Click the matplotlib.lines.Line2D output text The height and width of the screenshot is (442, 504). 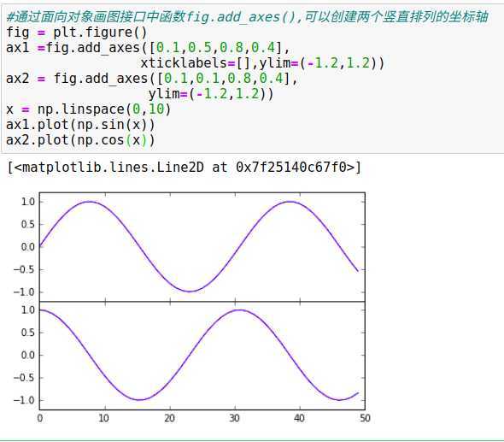pos(185,168)
